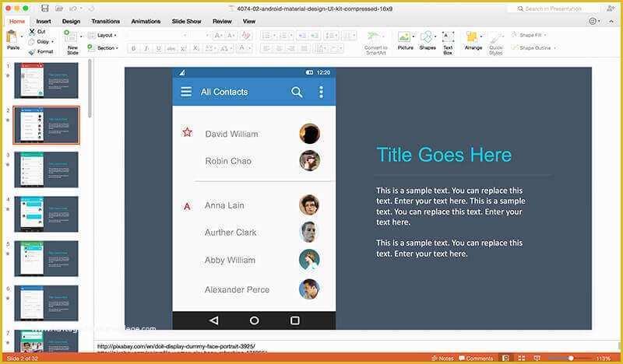Open the Layout dropdown
Viewport: 623px width, 364px height.
tap(103, 35)
